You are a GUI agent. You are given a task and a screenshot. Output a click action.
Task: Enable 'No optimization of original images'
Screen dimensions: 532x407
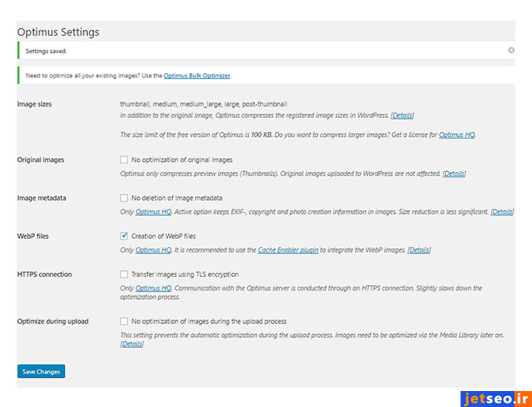[x=124, y=160]
